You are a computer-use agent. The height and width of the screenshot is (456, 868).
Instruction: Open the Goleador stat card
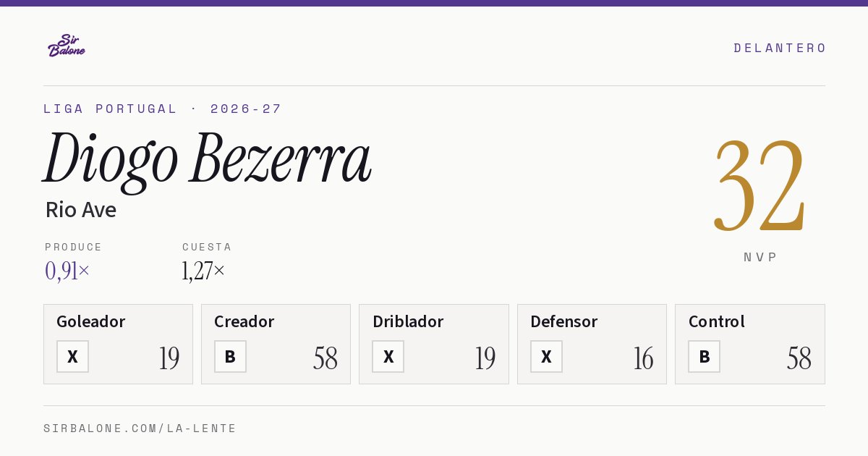(118, 344)
